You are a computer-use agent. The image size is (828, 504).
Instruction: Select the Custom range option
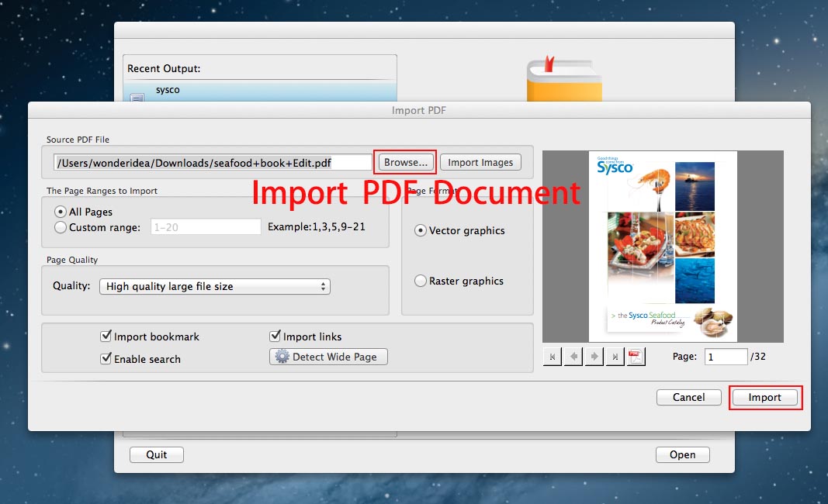[x=61, y=227]
